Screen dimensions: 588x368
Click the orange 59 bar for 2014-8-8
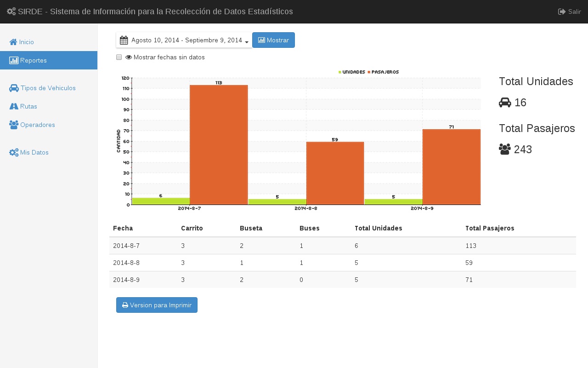(x=335, y=173)
